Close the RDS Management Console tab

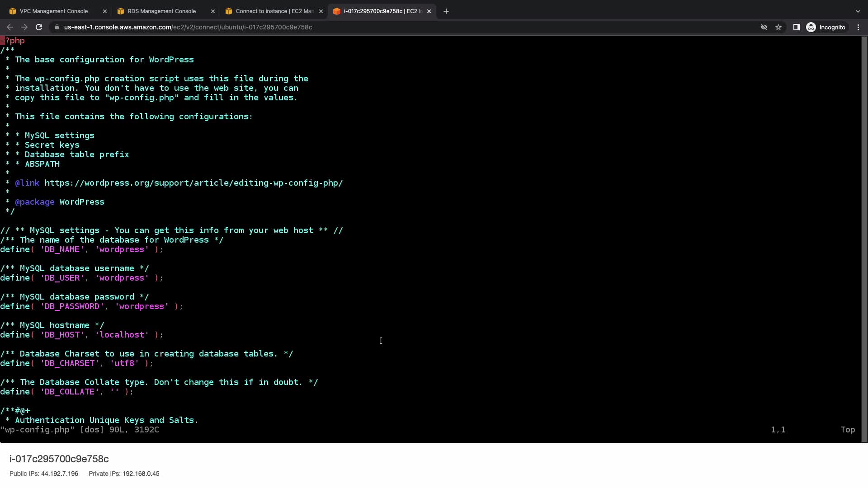213,11
